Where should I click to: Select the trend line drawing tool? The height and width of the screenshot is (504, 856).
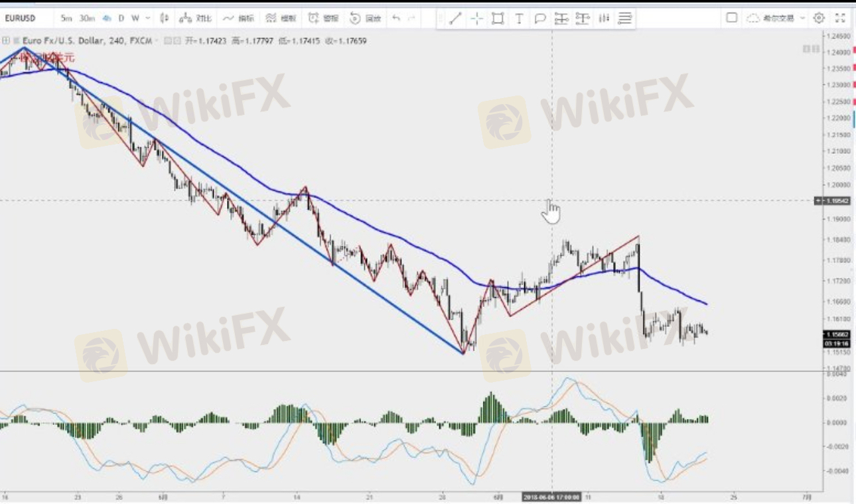point(455,19)
